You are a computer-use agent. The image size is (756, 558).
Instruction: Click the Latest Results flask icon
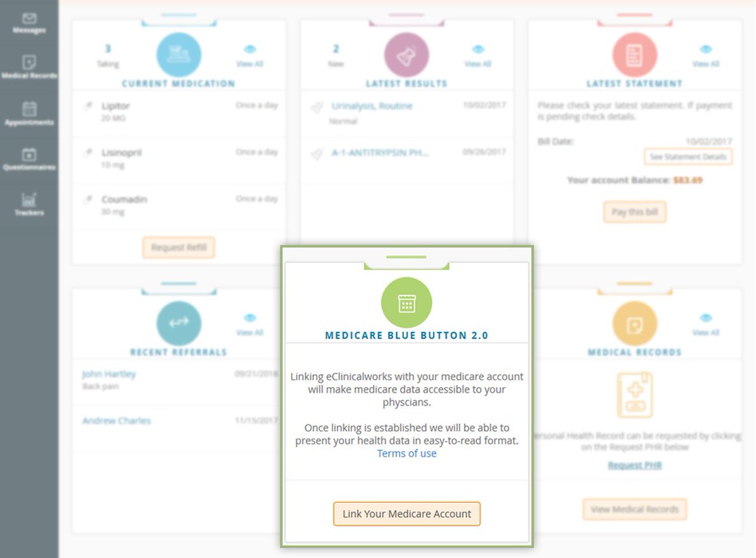click(x=406, y=55)
